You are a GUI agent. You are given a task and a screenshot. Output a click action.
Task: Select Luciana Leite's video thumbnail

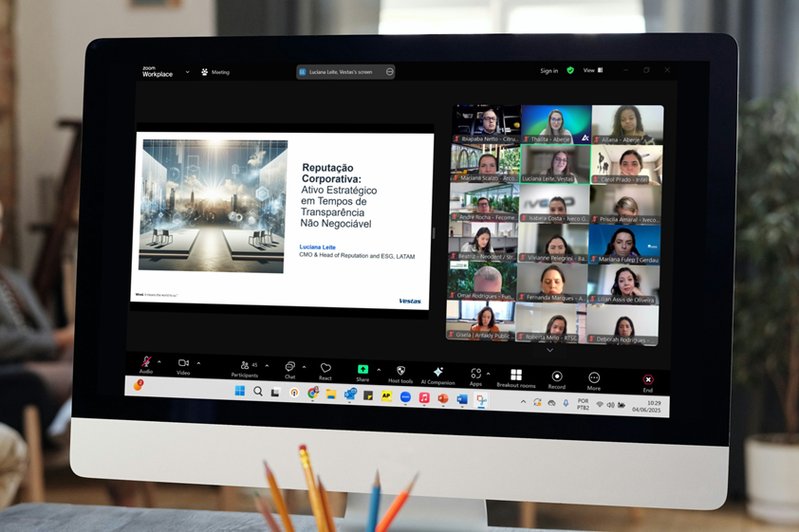pyautogui.click(x=554, y=163)
